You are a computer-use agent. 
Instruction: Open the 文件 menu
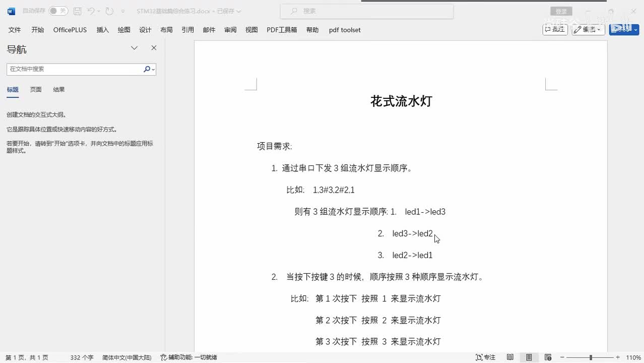[x=15, y=30]
